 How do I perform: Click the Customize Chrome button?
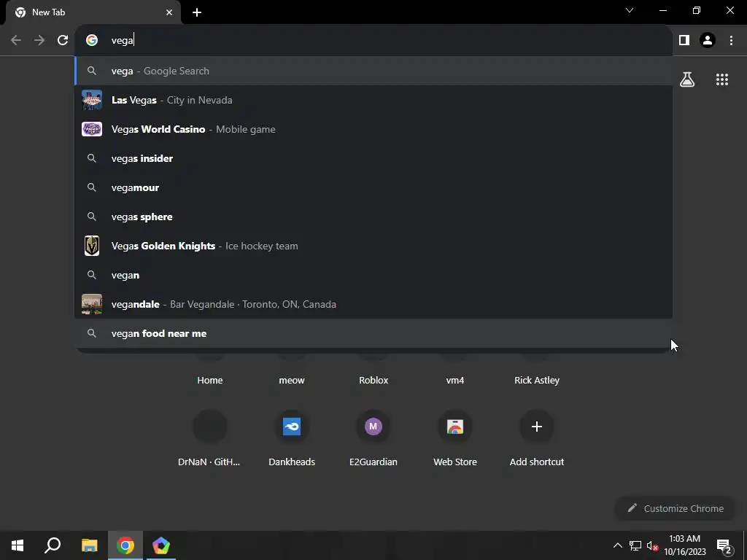pos(676,508)
